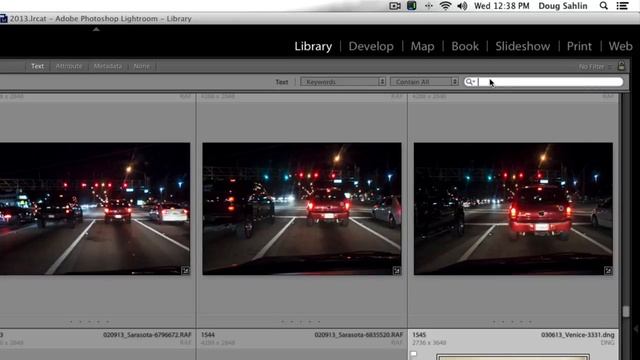Select the night traffic photo above cell 1545

pos(513,209)
